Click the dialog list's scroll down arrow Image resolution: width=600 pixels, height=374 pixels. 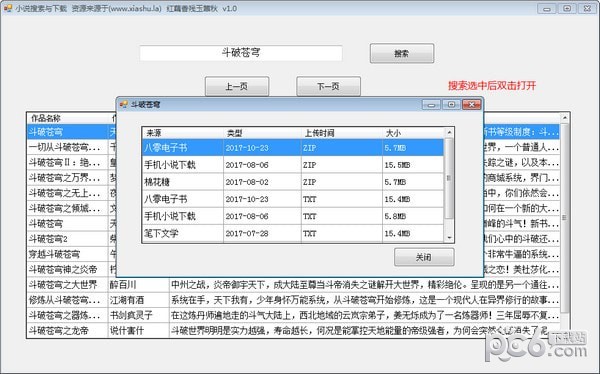[x=449, y=238]
